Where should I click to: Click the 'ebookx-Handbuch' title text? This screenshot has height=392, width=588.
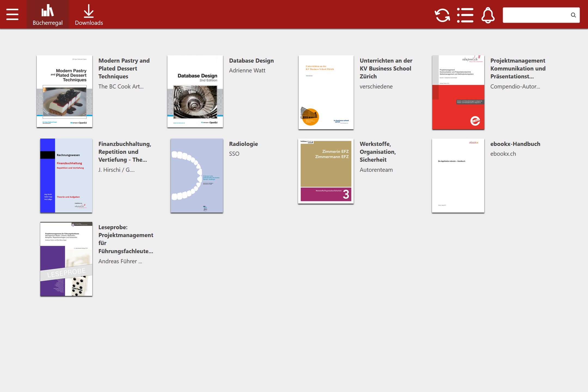[x=515, y=144]
